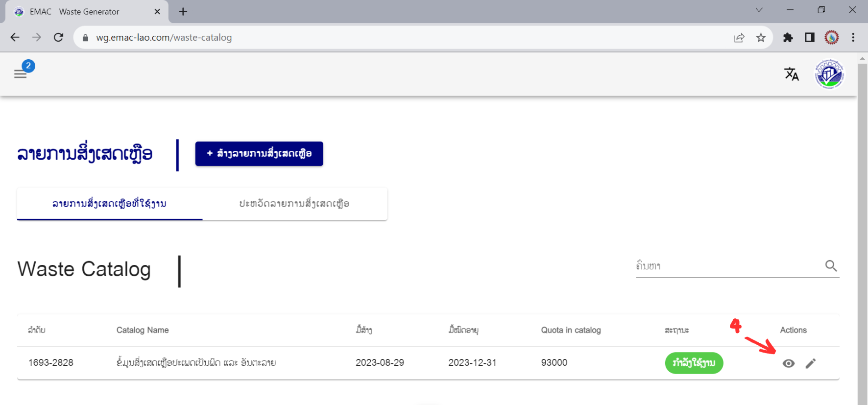
Task: Select the first active waste list tab
Action: [x=109, y=204]
